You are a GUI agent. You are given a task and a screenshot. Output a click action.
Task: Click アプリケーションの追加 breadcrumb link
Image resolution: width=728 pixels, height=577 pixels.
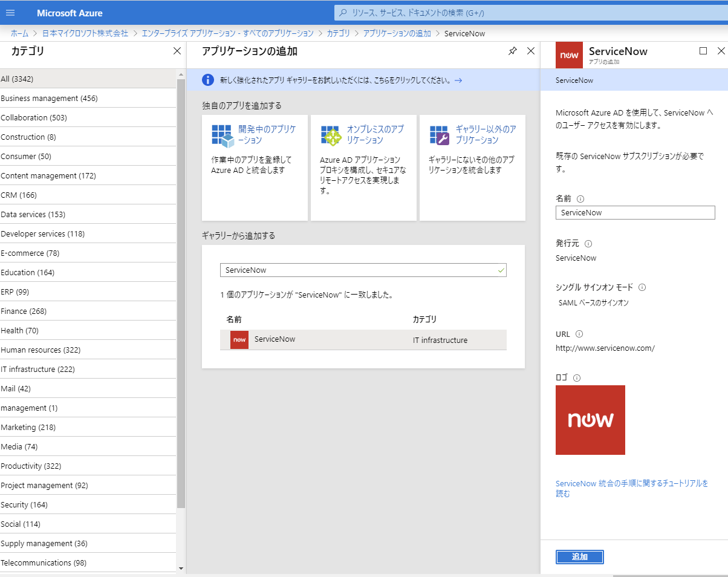click(x=397, y=33)
